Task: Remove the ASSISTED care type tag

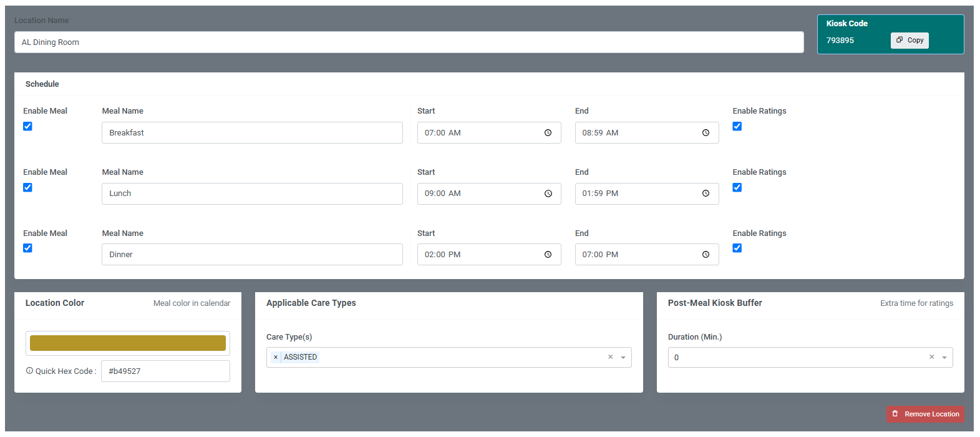Action: (276, 357)
